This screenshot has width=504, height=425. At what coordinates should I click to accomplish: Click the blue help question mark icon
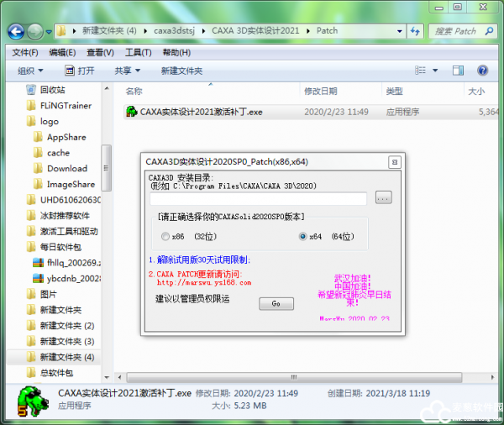[x=482, y=71]
